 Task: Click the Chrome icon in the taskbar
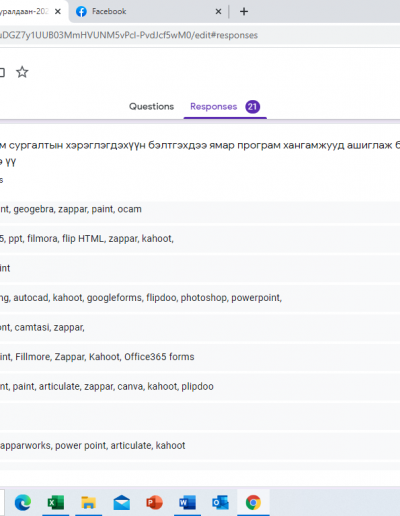pos(253,503)
